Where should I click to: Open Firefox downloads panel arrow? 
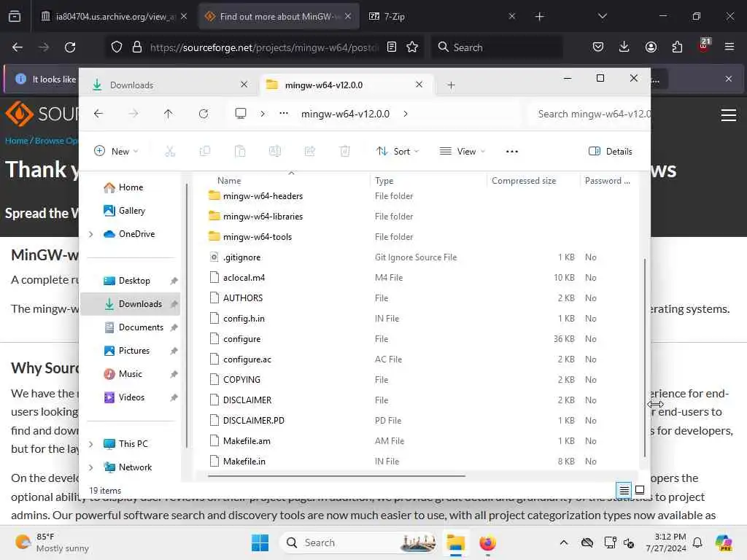[624, 47]
